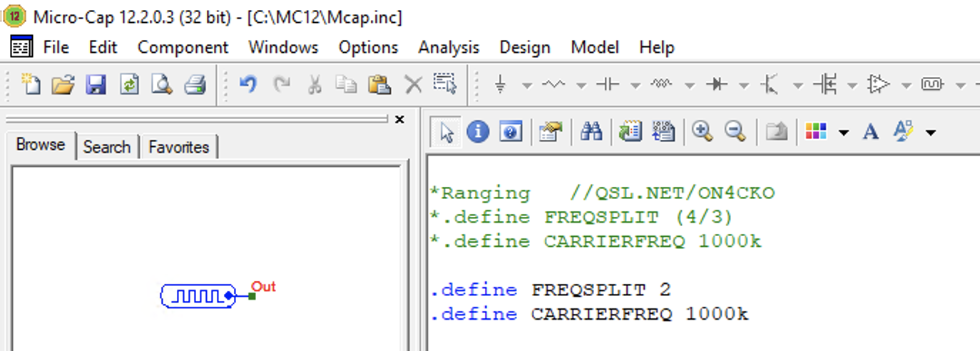Open the Design menu

tap(525, 47)
